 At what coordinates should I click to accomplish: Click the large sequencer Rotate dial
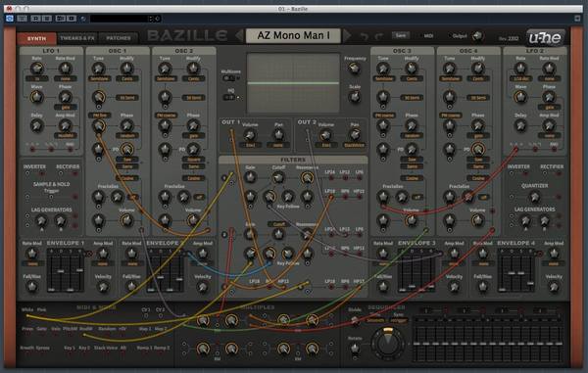coord(387,343)
